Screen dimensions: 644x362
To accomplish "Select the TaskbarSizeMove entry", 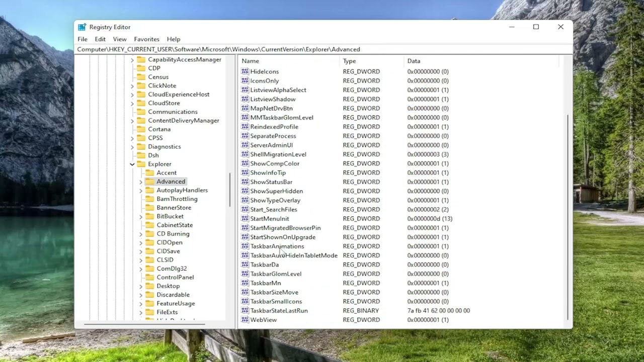I will 274,292.
